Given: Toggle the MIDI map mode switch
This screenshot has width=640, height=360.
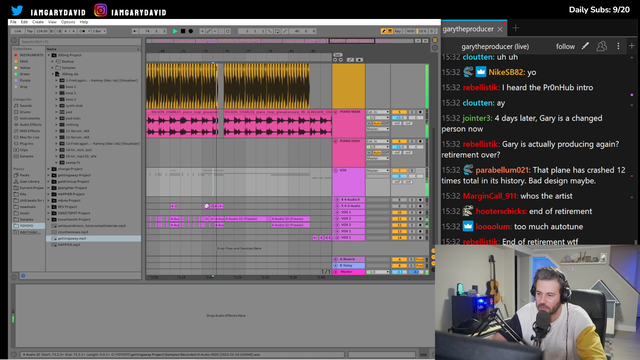Looking at the screenshot, I should pyautogui.click(x=410, y=31).
